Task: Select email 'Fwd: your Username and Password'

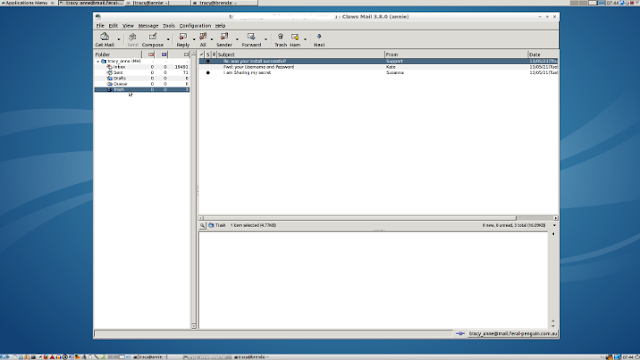Action: 378,67
